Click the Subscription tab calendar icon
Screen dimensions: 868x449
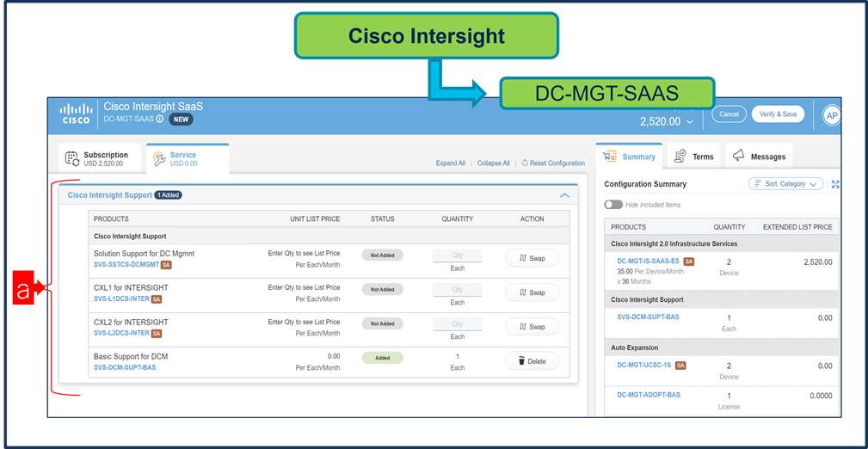coord(72,159)
